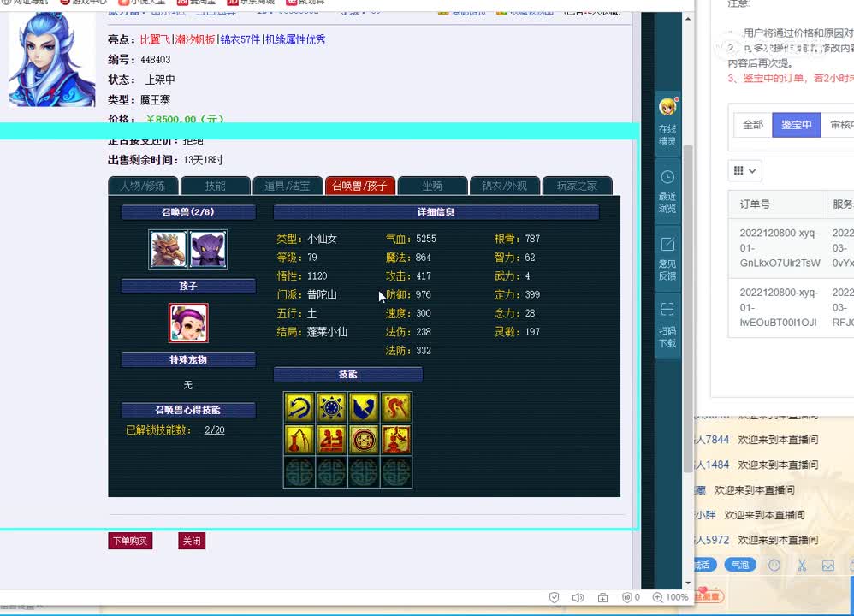Screen dimensions: 854x616
Task: Click the page scrollbar up arrow
Action: click(689, 19)
